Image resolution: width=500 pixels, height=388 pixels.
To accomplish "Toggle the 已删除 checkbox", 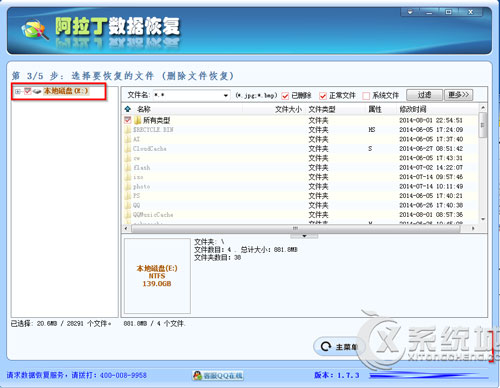I will tap(285, 96).
